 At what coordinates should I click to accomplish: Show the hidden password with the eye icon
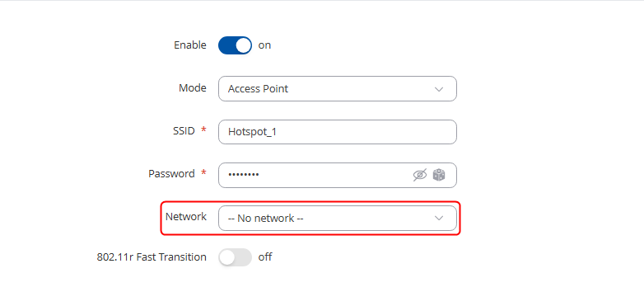tap(420, 175)
